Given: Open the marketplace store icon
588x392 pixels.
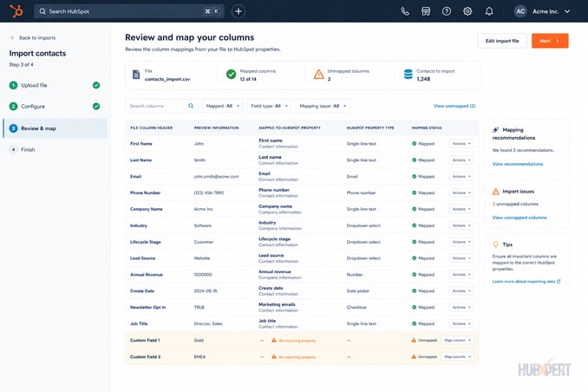Looking at the screenshot, I should 426,11.
